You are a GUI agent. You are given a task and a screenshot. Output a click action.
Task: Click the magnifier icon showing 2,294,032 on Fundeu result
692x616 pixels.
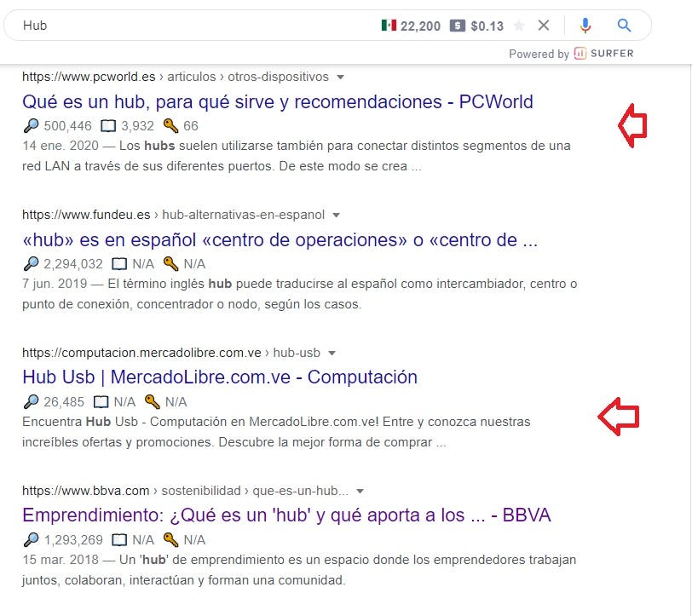(x=32, y=264)
